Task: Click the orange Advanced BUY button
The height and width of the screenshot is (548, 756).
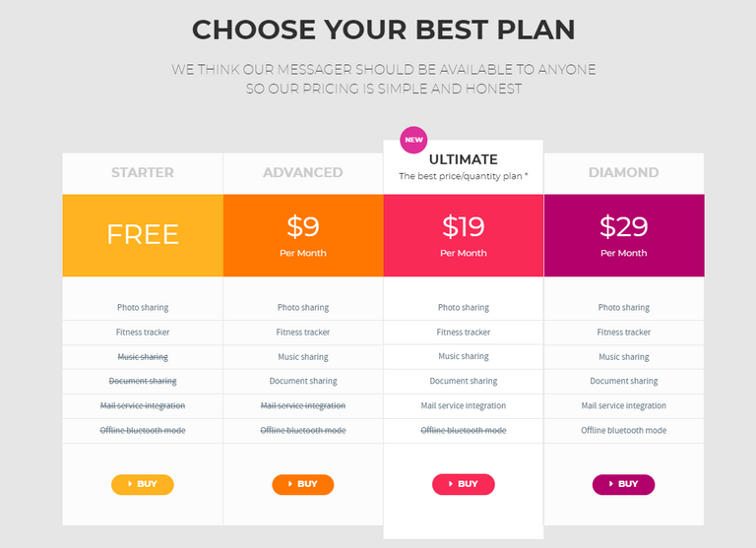Action: 303,484
